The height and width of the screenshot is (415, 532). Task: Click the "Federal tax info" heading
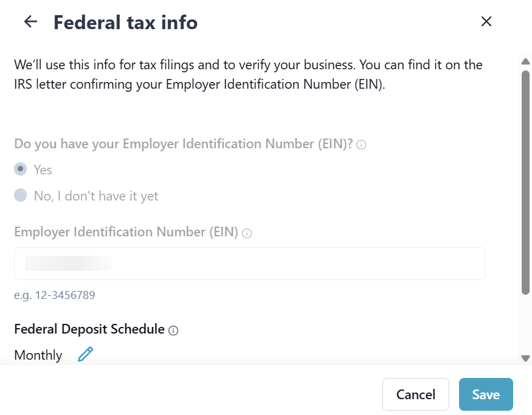pos(125,22)
